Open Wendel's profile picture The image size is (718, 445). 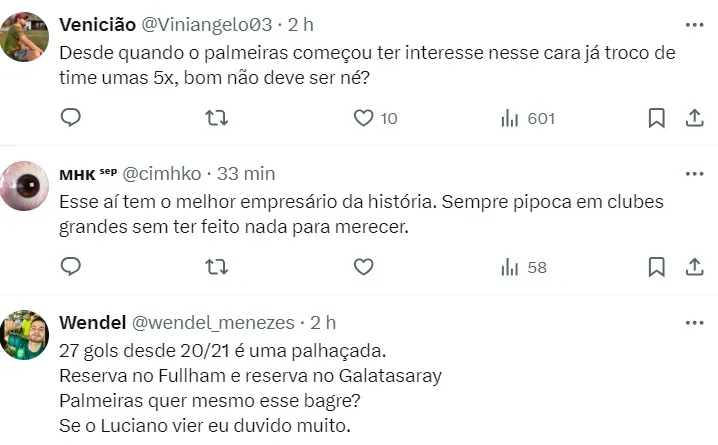(x=24, y=336)
